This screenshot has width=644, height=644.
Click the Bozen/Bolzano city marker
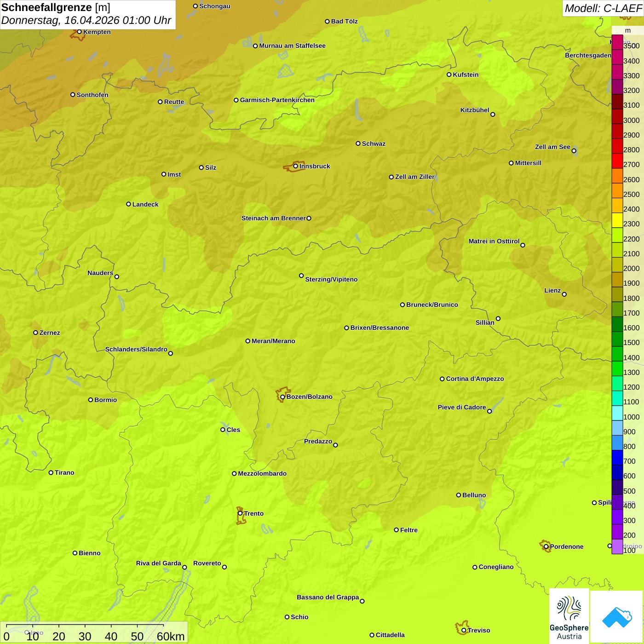tap(283, 397)
